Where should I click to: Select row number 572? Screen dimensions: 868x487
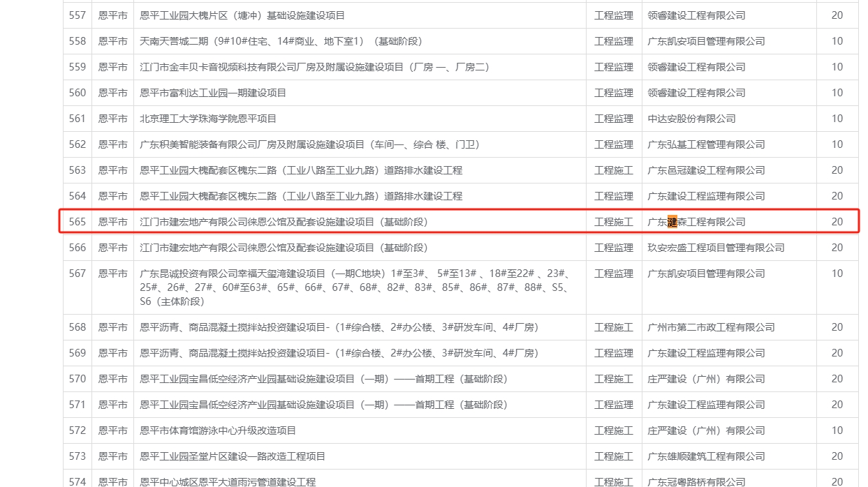(78, 430)
